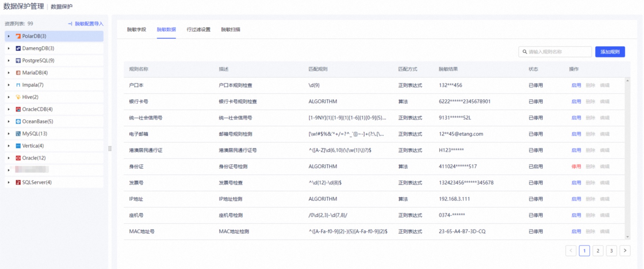Click the 匹配规则 column header
Screen dimensions: 644x269
coord(318,69)
